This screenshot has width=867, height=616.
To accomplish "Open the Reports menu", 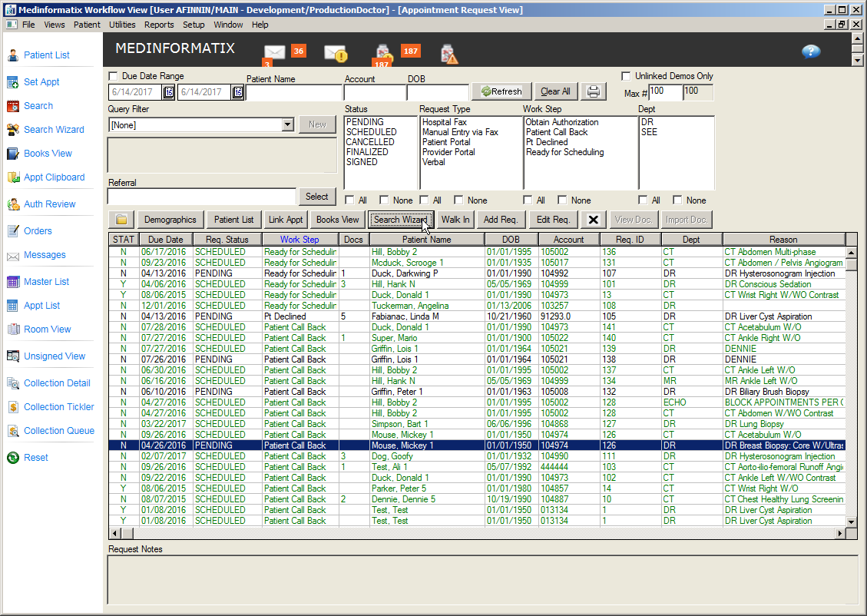I will 159,24.
